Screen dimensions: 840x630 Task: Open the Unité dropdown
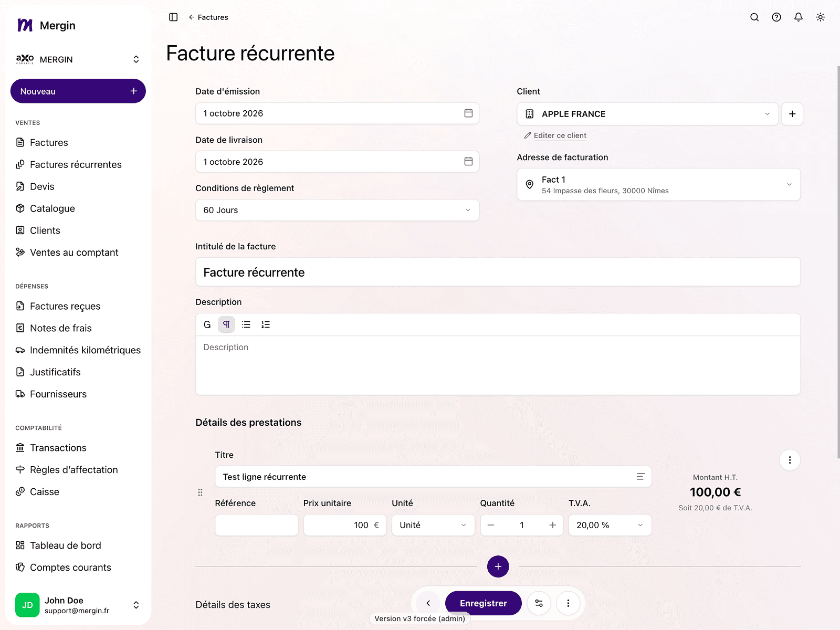(433, 525)
